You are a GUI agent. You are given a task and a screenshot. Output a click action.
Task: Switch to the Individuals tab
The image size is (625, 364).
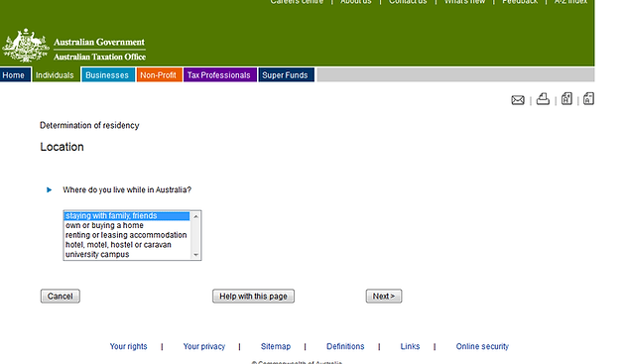pyautogui.click(x=56, y=75)
